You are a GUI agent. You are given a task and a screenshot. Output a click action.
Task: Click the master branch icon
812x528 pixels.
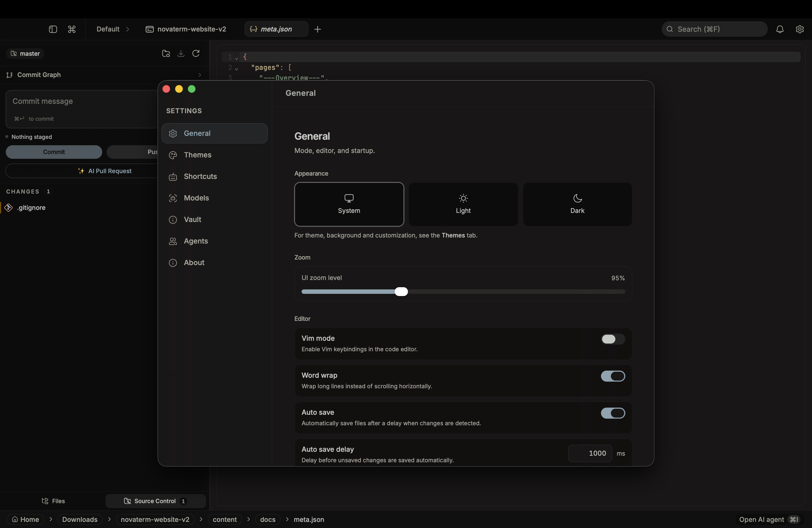click(x=14, y=54)
